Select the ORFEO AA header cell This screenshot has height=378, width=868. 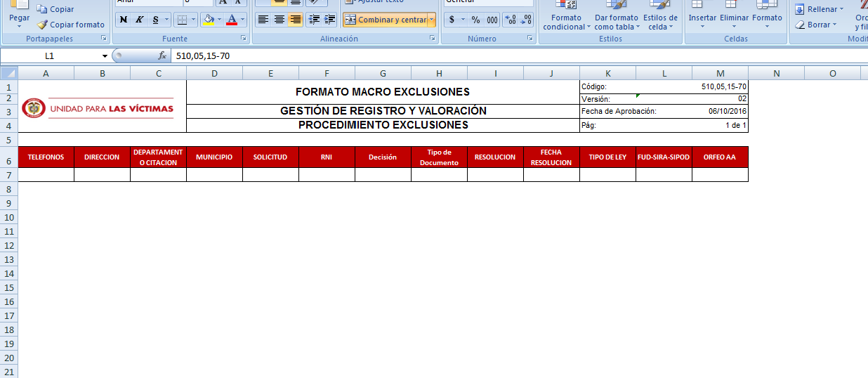coord(720,157)
